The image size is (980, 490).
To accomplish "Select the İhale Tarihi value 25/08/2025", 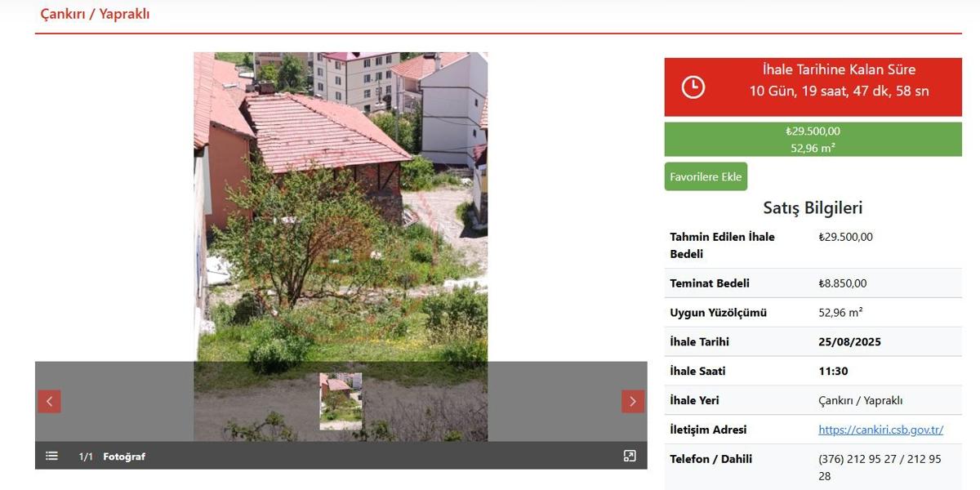I will [850, 342].
